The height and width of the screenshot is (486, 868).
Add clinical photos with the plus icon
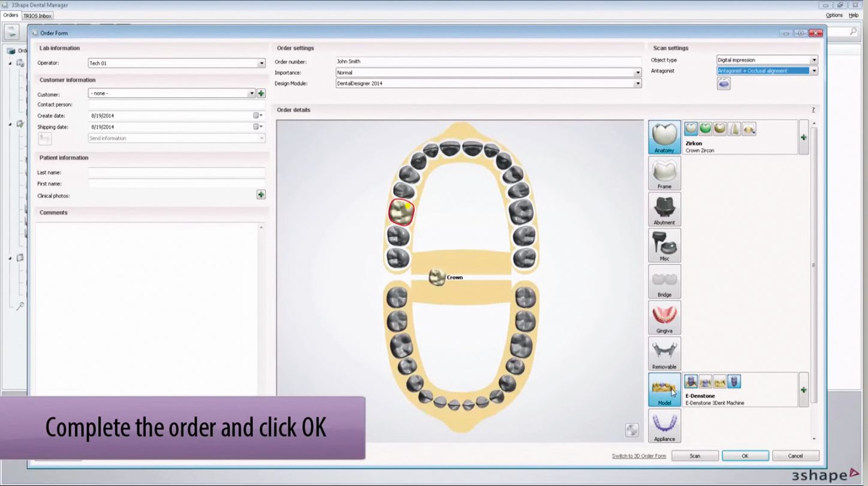pos(261,195)
